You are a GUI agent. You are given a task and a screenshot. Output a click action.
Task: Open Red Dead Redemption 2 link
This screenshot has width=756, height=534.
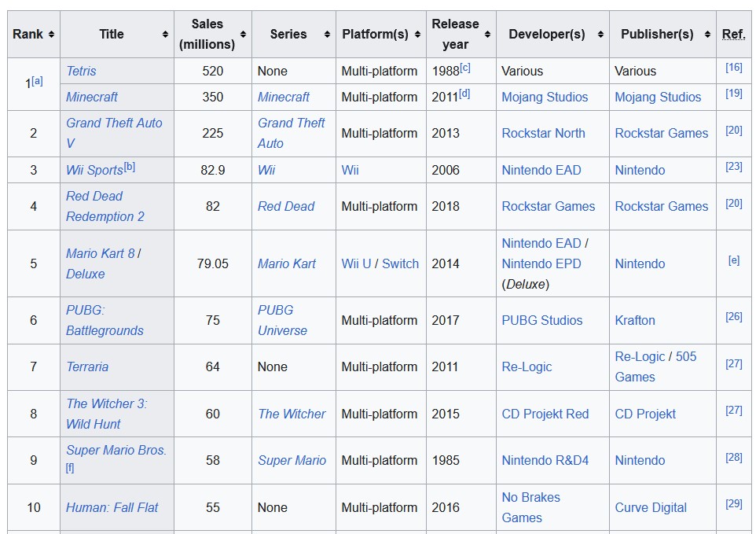(105, 207)
